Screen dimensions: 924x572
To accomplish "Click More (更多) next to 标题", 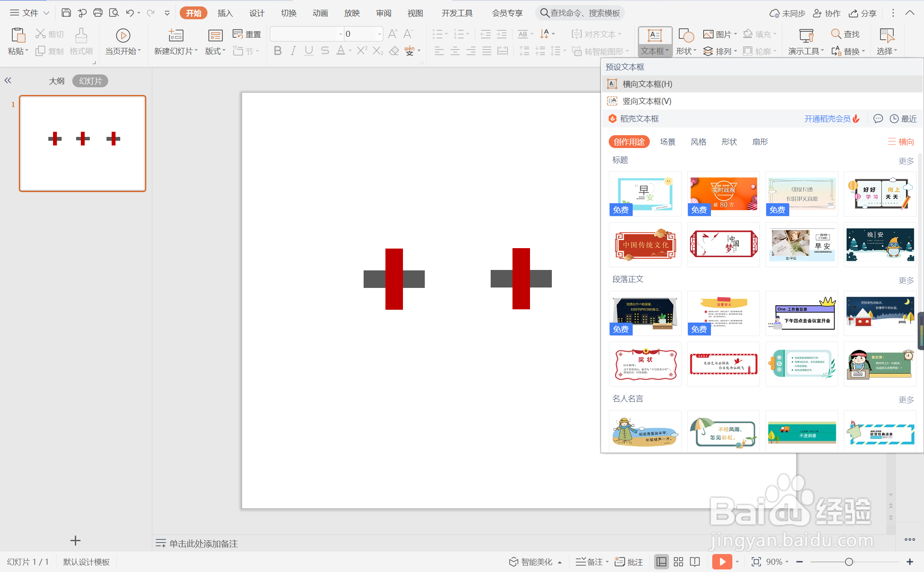I will coord(906,161).
